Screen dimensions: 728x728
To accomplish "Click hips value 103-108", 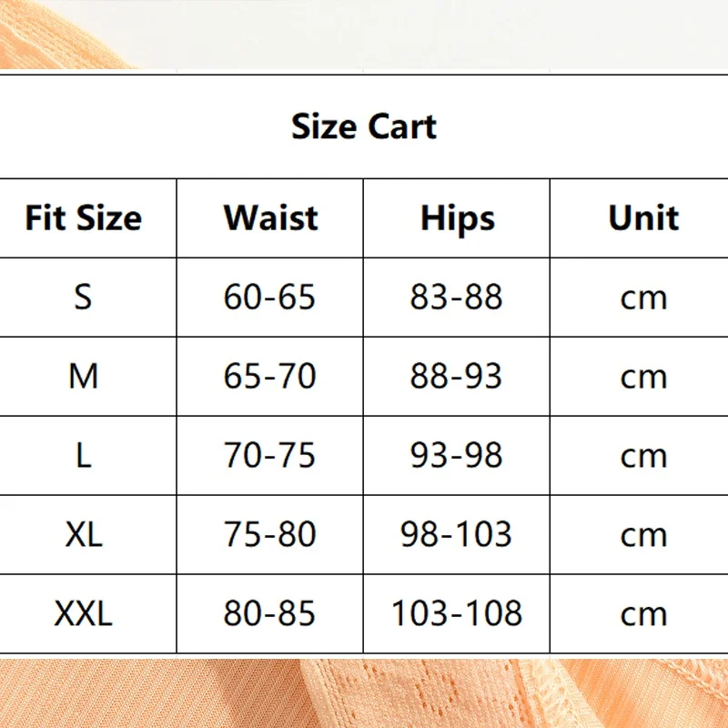I will point(458,613).
